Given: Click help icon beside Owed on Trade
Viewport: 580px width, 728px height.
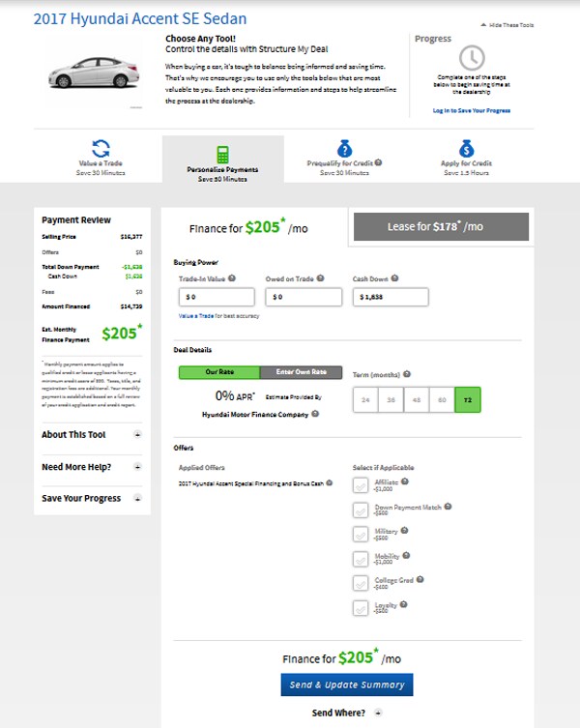Looking at the screenshot, I should point(320,278).
